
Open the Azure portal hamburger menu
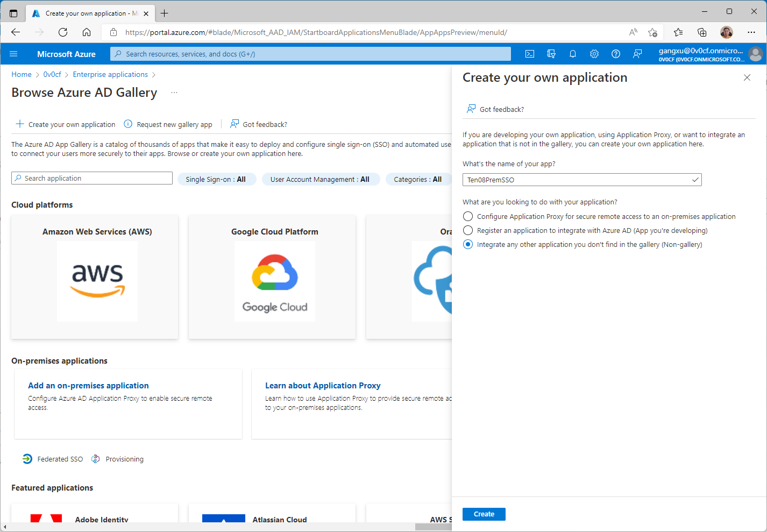click(14, 54)
